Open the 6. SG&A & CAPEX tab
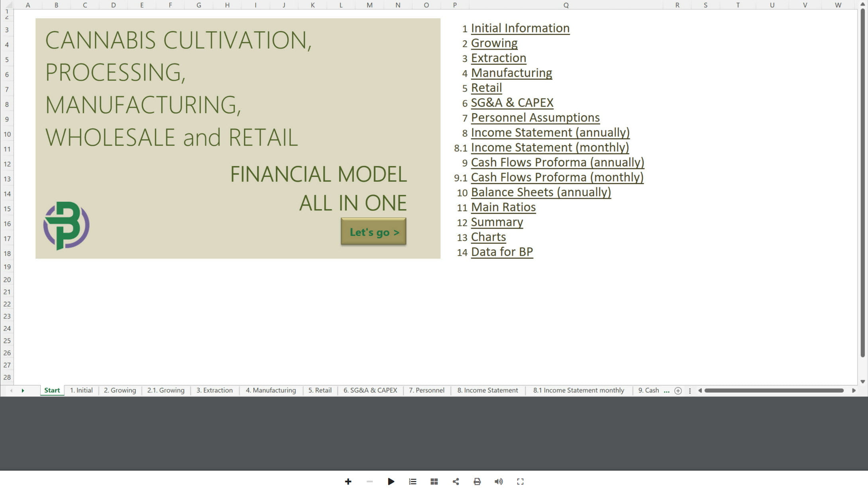 click(370, 391)
